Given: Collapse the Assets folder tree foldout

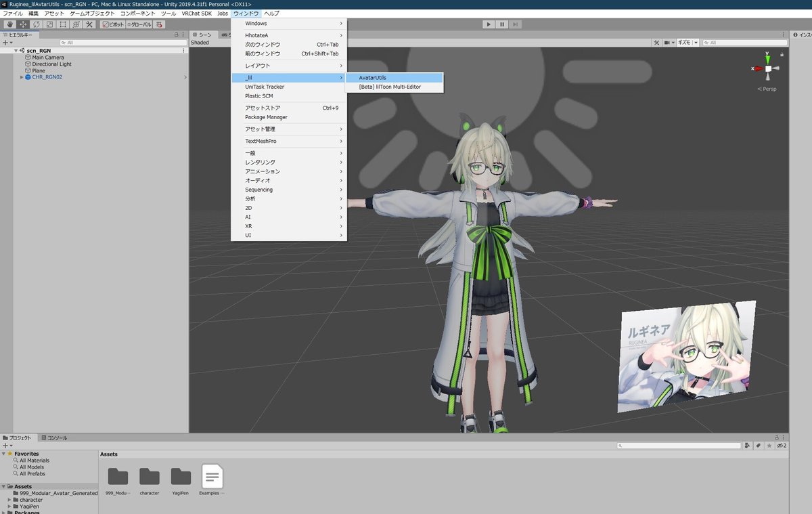Looking at the screenshot, I should coord(4,486).
